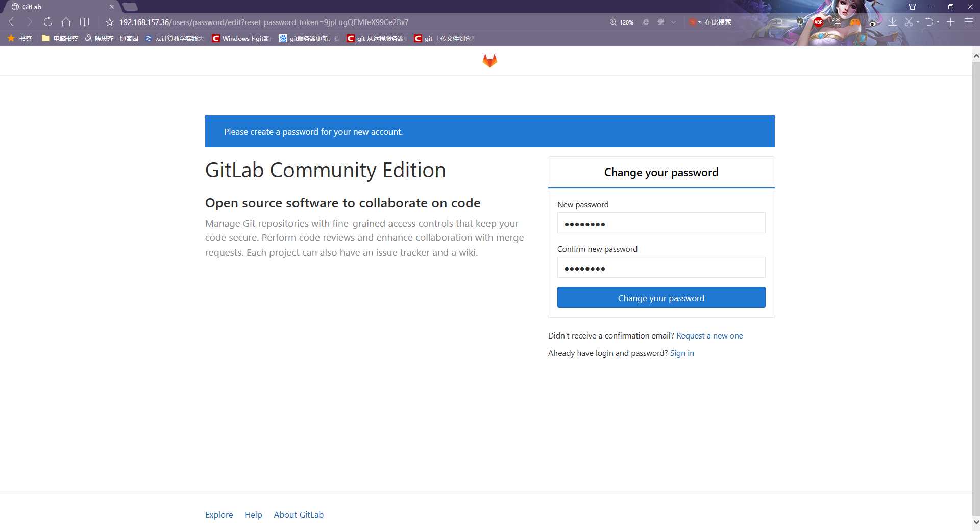Viewport: 980px width, 531px height.
Task: Open a new tab
Action: coord(130,7)
